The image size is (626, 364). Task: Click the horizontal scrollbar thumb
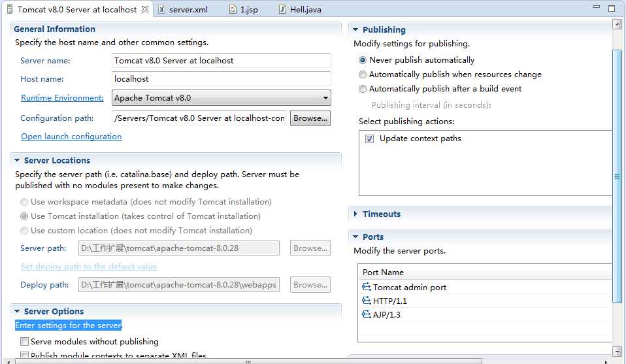pos(248,361)
